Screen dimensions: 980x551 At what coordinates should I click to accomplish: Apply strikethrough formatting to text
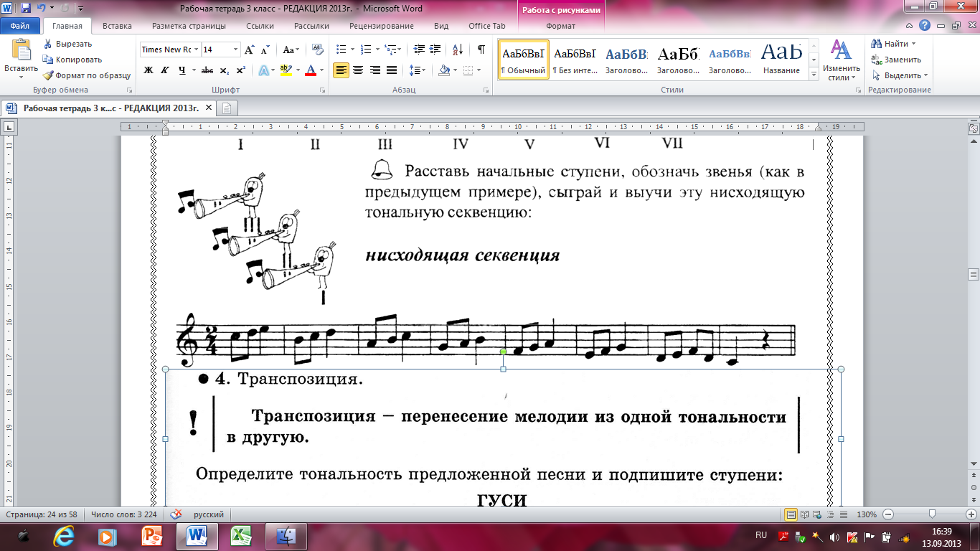click(x=207, y=70)
